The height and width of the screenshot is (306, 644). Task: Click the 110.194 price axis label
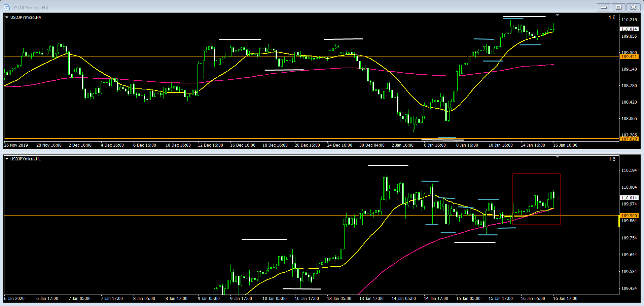(629, 170)
